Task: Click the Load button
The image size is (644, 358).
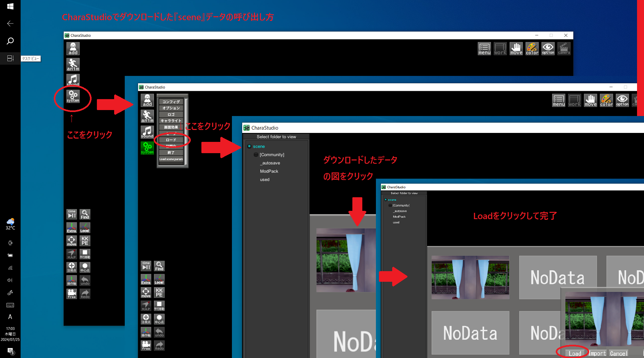Action: tap(575, 353)
